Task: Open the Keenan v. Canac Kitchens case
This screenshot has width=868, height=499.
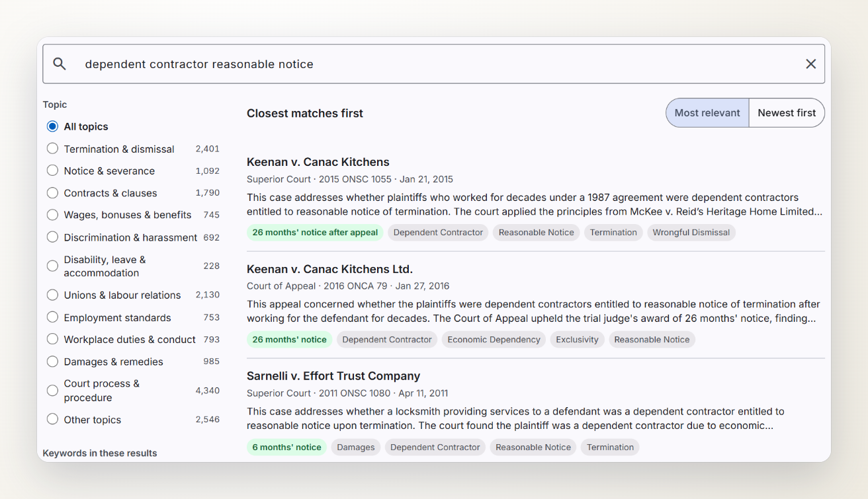Action: point(318,162)
